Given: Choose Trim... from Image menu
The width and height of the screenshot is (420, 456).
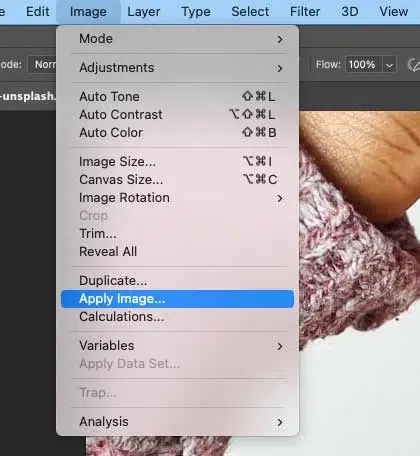Looking at the screenshot, I should (x=178, y=234).
